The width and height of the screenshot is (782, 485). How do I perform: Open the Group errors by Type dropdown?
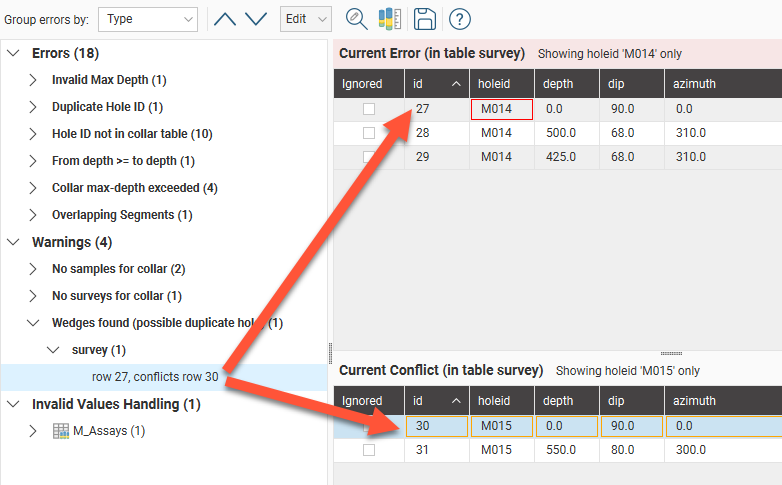click(x=147, y=19)
